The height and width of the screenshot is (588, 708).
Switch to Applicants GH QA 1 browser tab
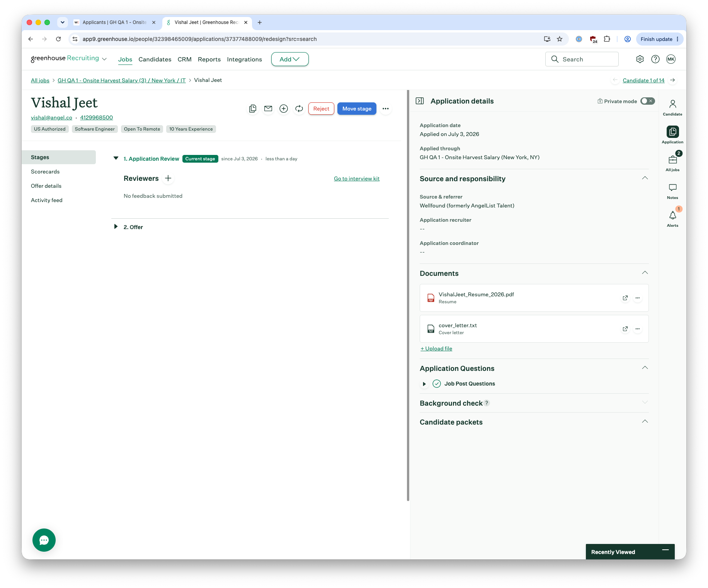click(114, 22)
